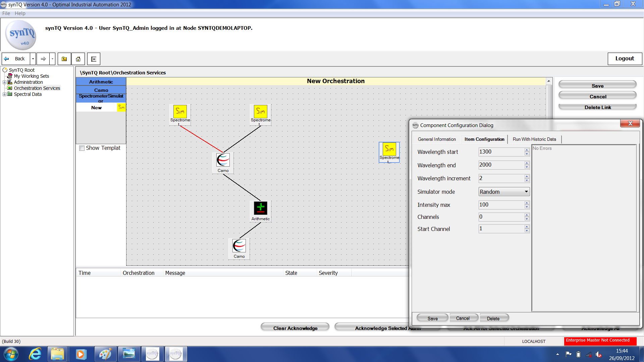The width and height of the screenshot is (644, 362).
Task: Enable the Show Templat checkbox
Action: pos(82,148)
